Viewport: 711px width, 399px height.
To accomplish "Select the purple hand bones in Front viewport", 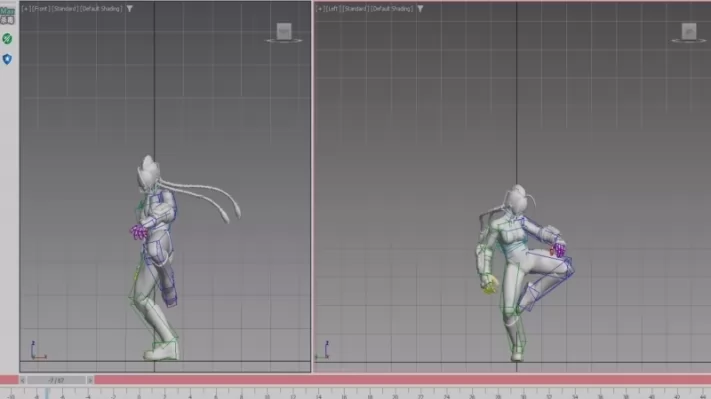I will click(x=139, y=233).
